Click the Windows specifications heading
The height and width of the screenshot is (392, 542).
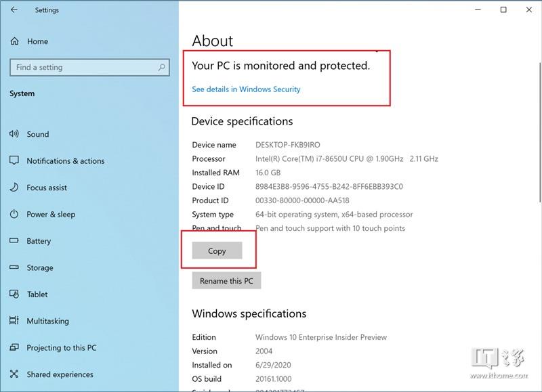249,313
